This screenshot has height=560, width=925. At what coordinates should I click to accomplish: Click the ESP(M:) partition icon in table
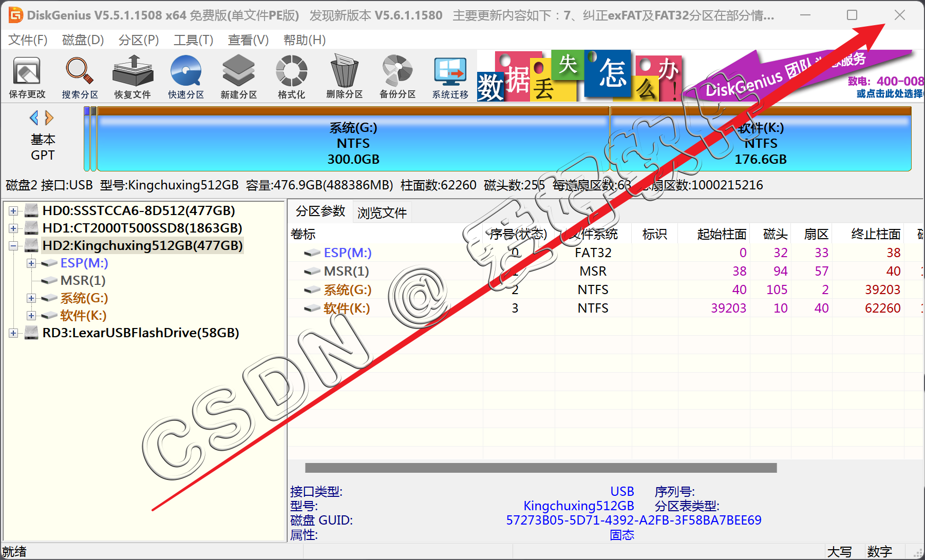[312, 253]
